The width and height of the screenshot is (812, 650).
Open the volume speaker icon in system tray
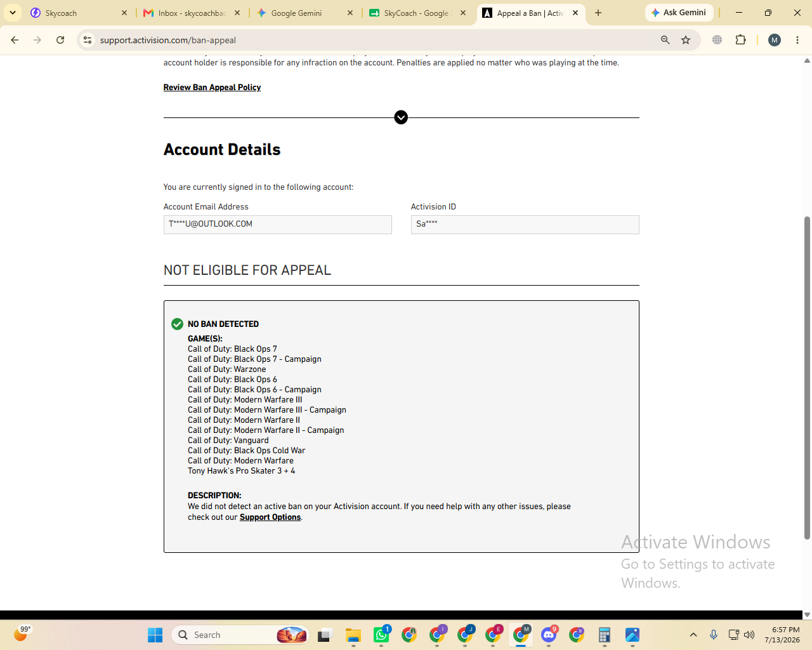tap(749, 635)
